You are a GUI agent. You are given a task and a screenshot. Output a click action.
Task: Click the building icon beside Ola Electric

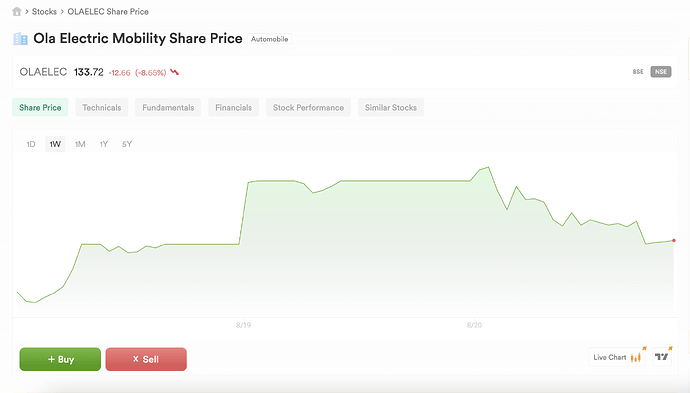coord(20,39)
